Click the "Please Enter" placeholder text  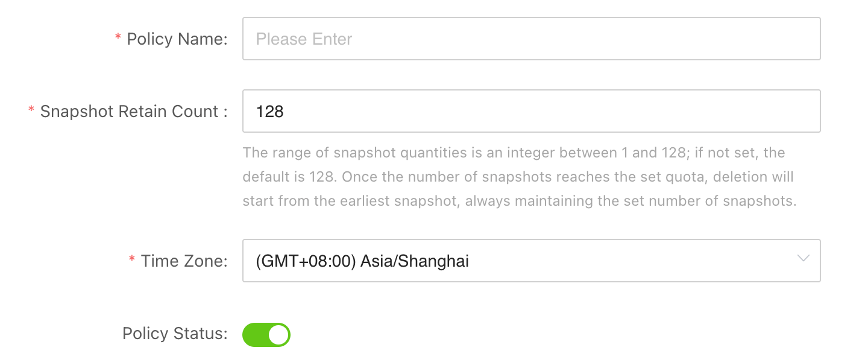(x=304, y=39)
